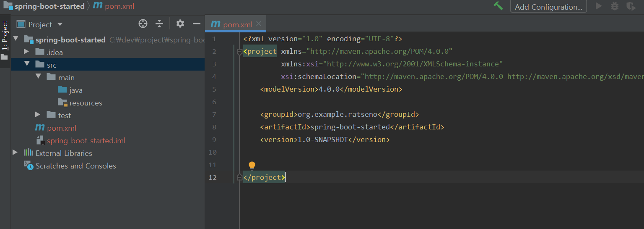This screenshot has height=229, width=644.
Task: Select the java folder in tree
Action: (76, 90)
